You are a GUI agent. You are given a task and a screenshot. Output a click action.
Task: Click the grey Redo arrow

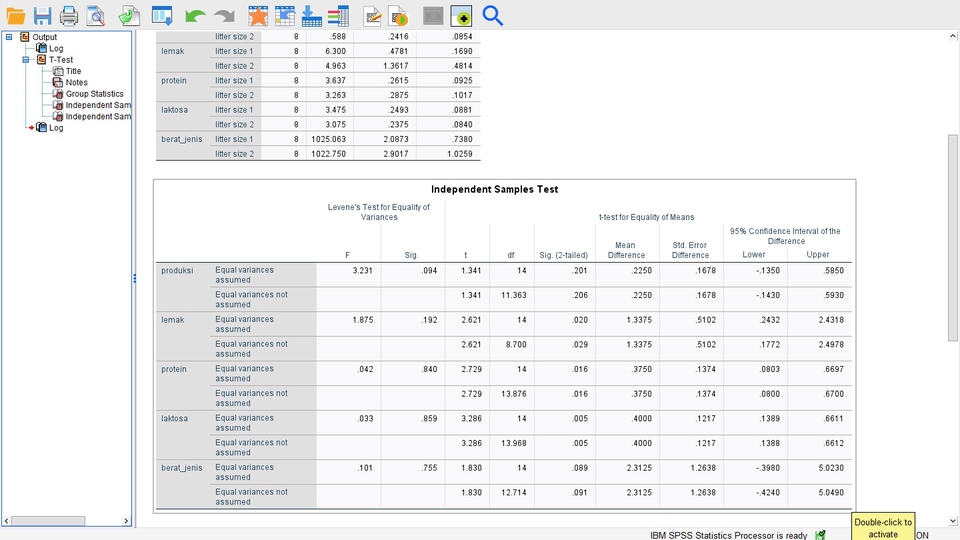(x=224, y=16)
